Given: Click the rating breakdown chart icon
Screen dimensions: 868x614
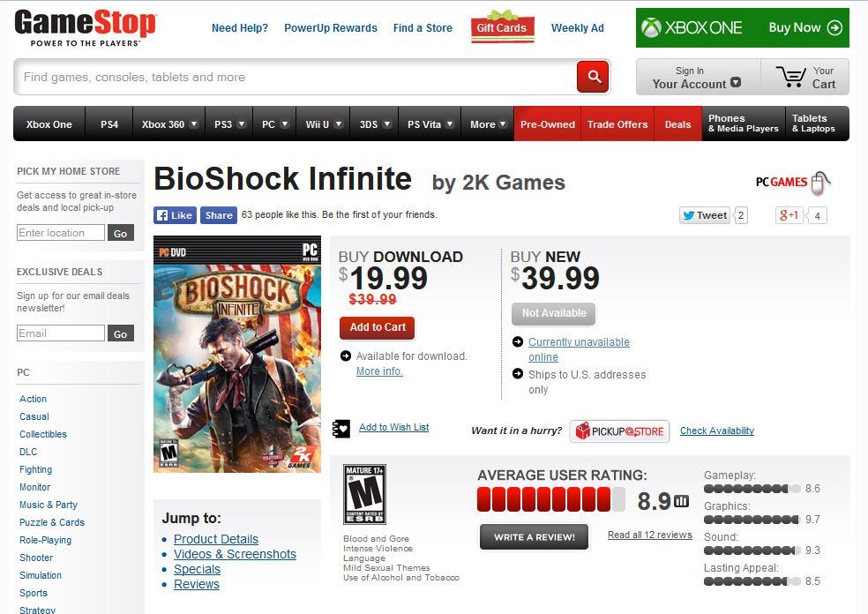Looking at the screenshot, I should tap(681, 501).
